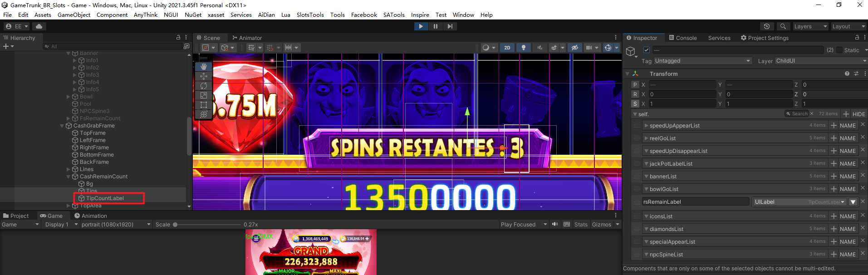Toggle hidden objects visibility in Scene toolbar
The width and height of the screenshot is (868, 275).
574,48
